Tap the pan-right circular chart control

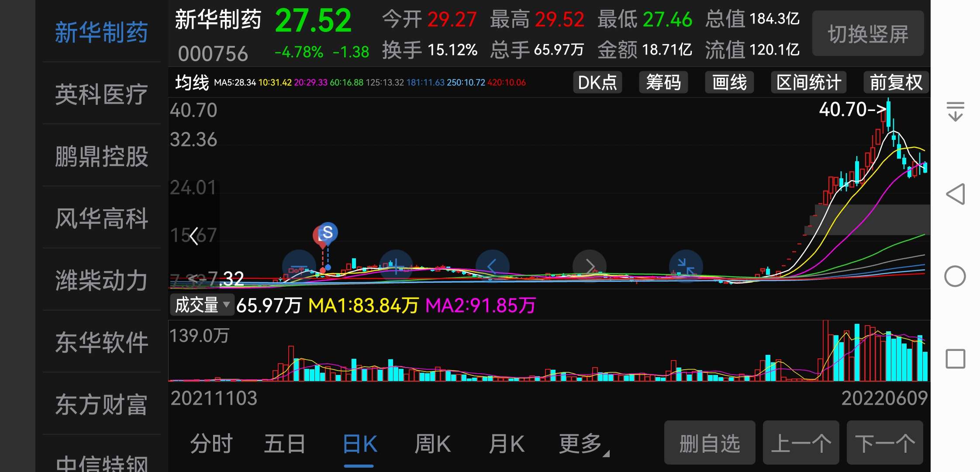(x=590, y=266)
